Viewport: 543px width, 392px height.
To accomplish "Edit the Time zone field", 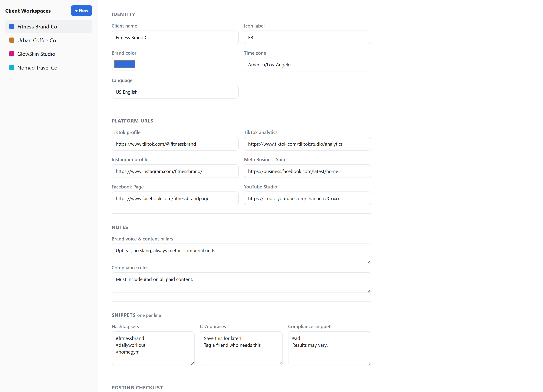I will (307, 65).
